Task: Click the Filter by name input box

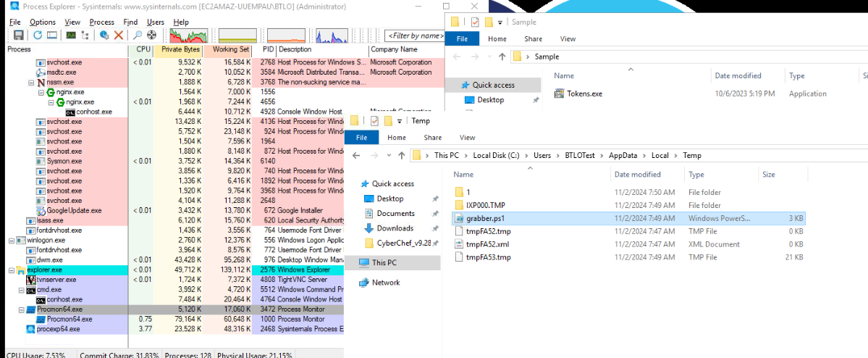Action: (416, 36)
